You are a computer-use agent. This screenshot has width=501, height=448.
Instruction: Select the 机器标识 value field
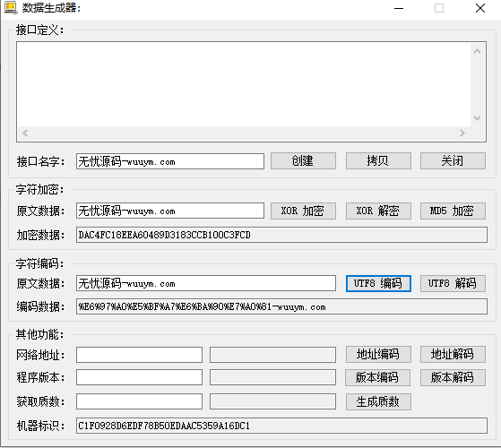click(x=281, y=426)
